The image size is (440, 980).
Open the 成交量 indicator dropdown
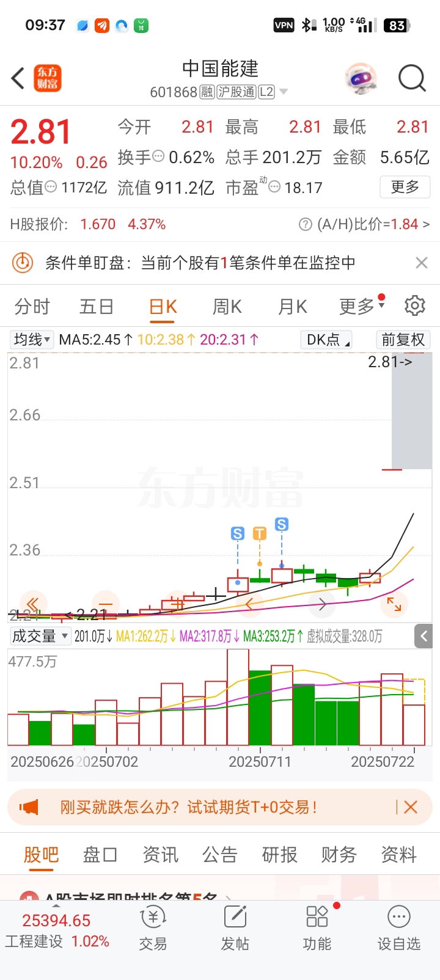click(x=40, y=636)
